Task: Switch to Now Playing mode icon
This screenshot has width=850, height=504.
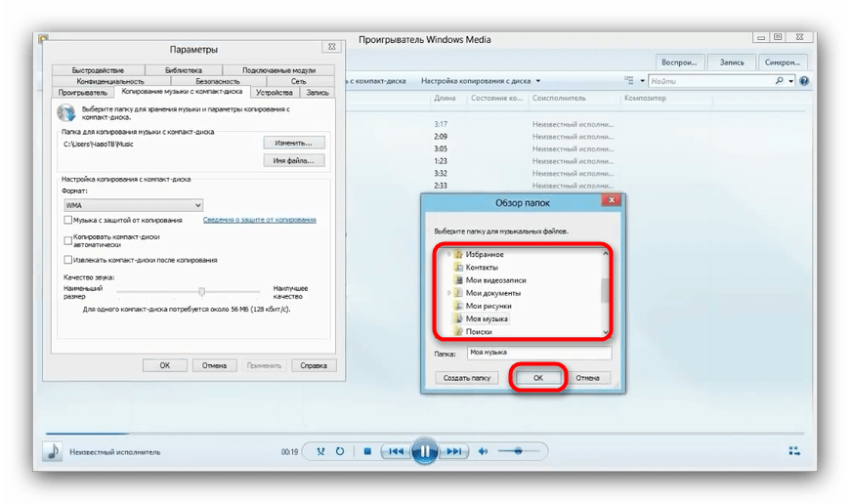Action: click(x=794, y=451)
